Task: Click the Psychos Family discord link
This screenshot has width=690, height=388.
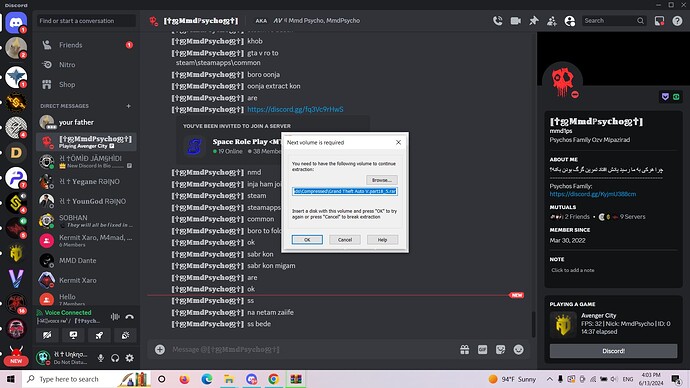Action: 592,194
